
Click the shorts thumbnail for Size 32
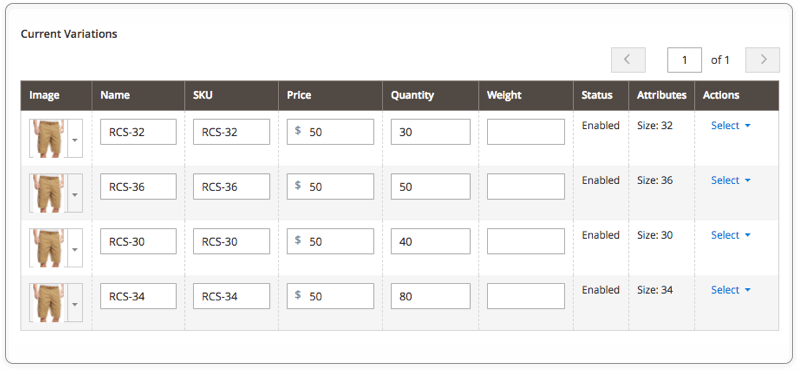point(48,138)
